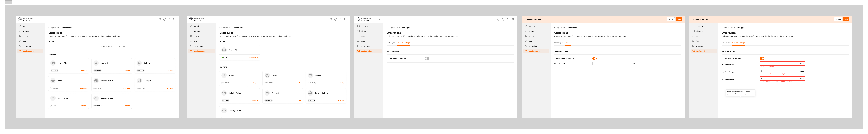Click Number of days field containing 7
The height and width of the screenshot is (134, 868).
point(615,64)
